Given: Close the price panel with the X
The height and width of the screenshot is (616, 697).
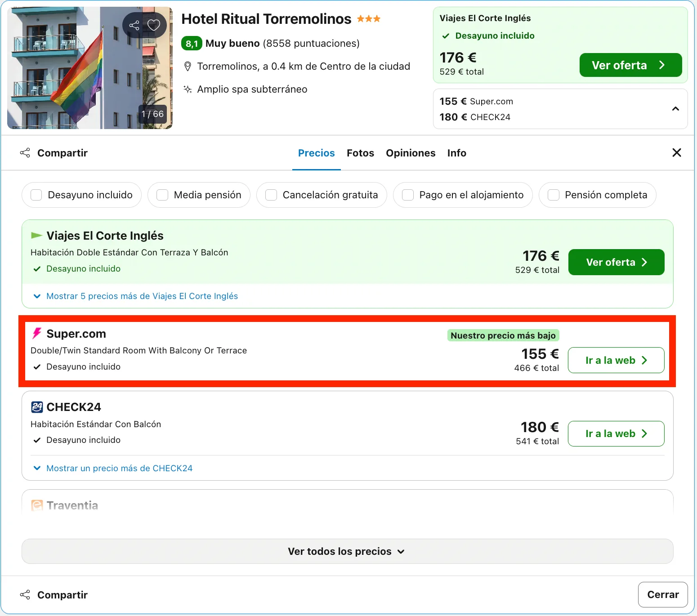Looking at the screenshot, I should pos(677,153).
